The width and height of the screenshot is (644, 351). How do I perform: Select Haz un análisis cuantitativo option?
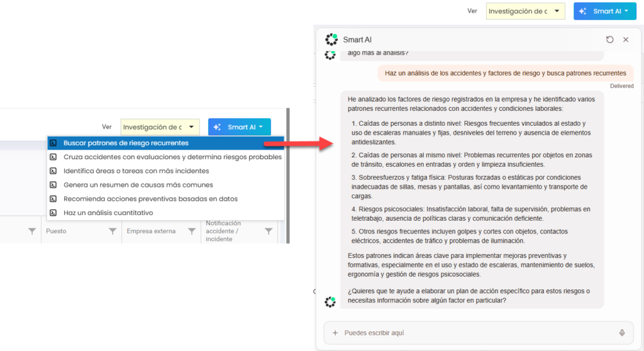(x=165, y=213)
